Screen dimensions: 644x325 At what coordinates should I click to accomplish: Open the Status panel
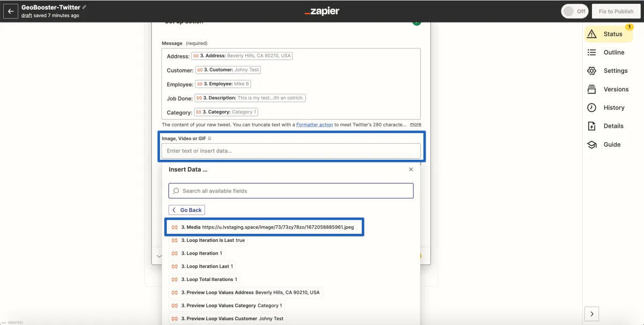609,34
